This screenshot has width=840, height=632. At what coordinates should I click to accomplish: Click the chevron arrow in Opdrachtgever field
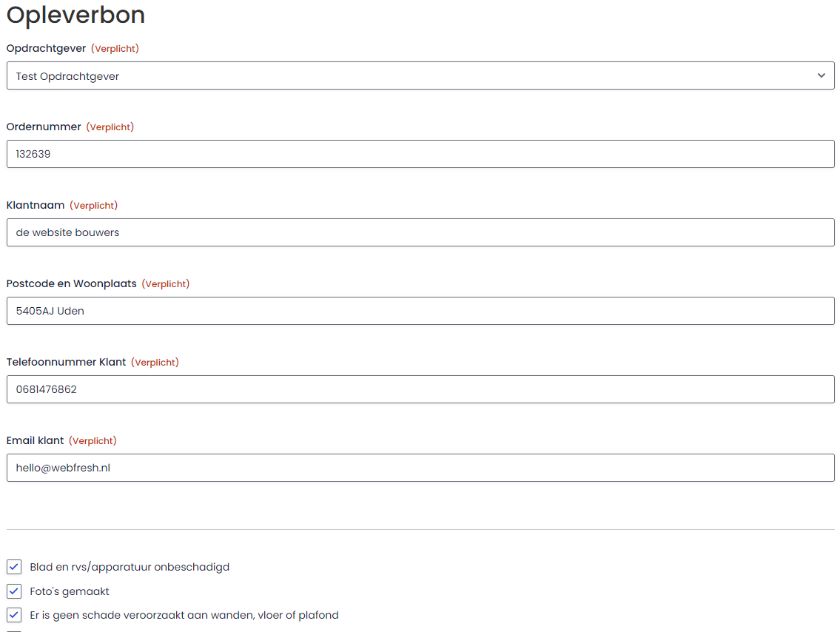(821, 75)
